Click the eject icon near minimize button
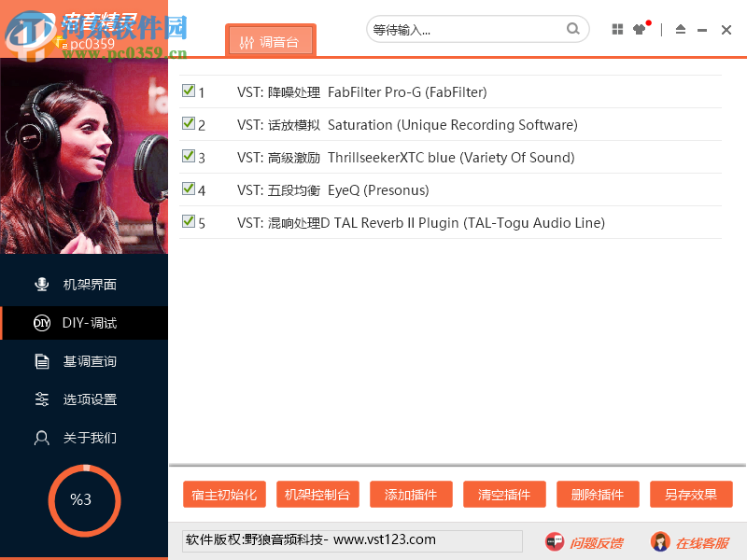 [x=681, y=29]
